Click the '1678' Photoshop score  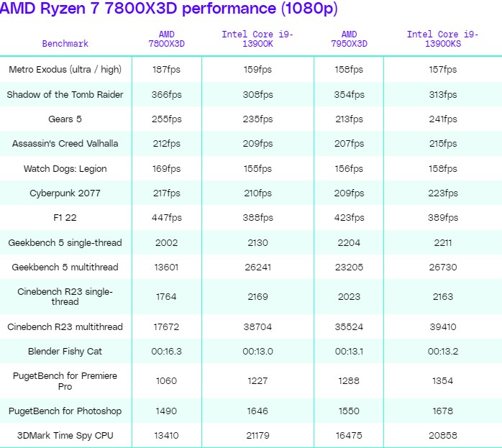point(443,411)
